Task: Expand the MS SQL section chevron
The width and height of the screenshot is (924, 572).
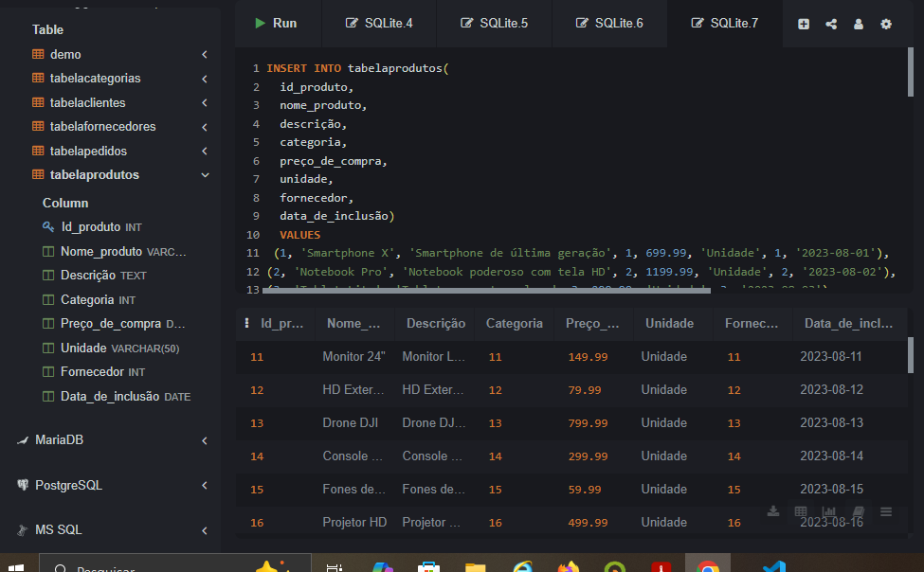Action: pos(205,530)
